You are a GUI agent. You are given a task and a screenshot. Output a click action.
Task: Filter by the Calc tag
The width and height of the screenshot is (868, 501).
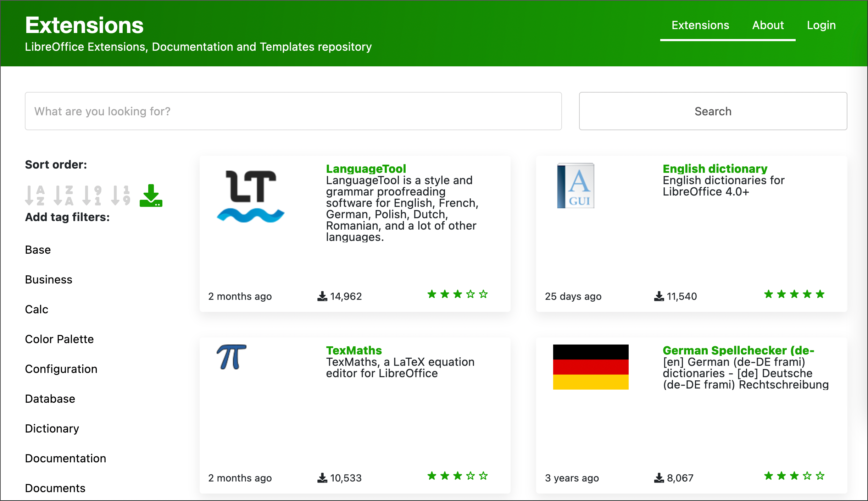pos(37,309)
